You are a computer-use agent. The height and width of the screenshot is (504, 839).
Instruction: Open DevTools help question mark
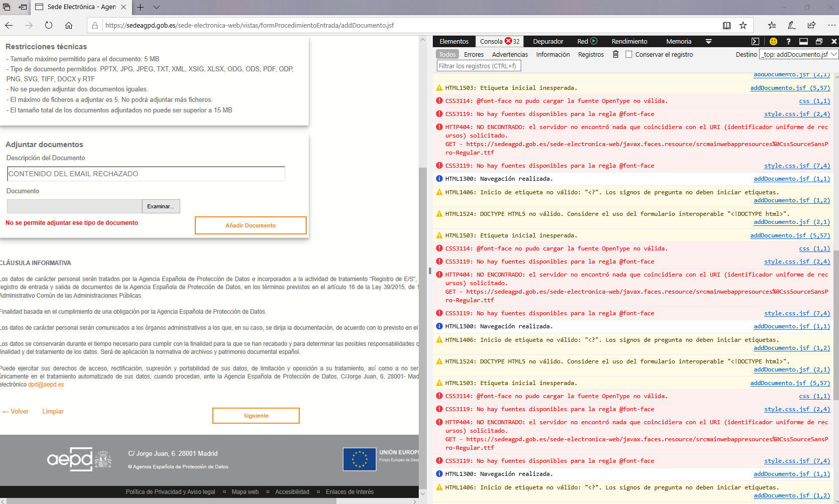click(788, 41)
